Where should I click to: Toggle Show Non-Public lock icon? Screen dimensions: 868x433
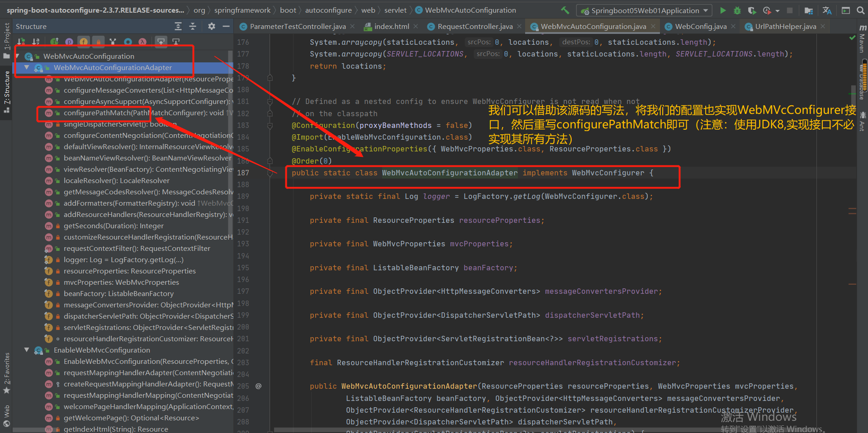click(98, 42)
